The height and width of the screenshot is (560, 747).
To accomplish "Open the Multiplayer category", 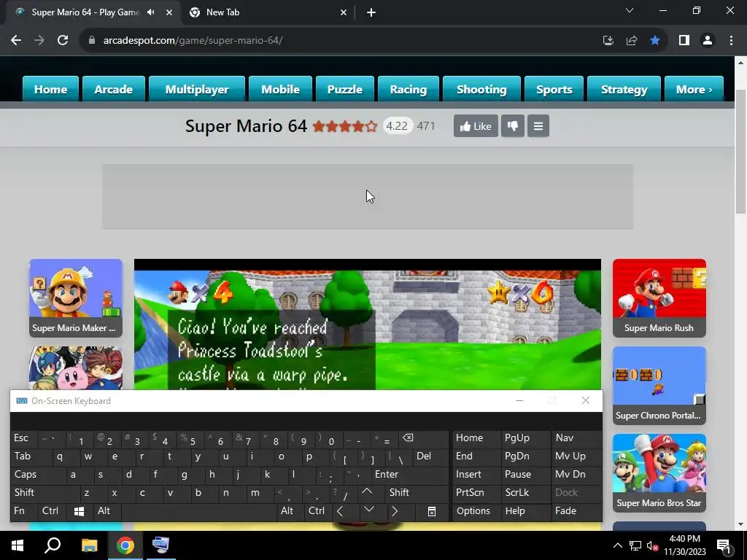I will point(197,89).
